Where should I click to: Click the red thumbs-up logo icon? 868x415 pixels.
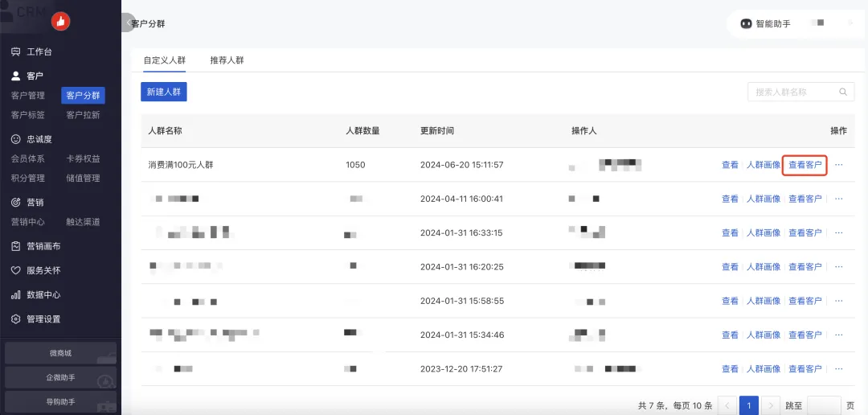[60, 22]
